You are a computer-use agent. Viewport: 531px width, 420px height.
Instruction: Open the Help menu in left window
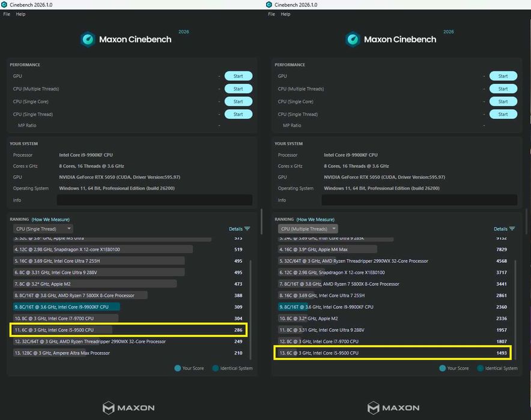point(20,14)
